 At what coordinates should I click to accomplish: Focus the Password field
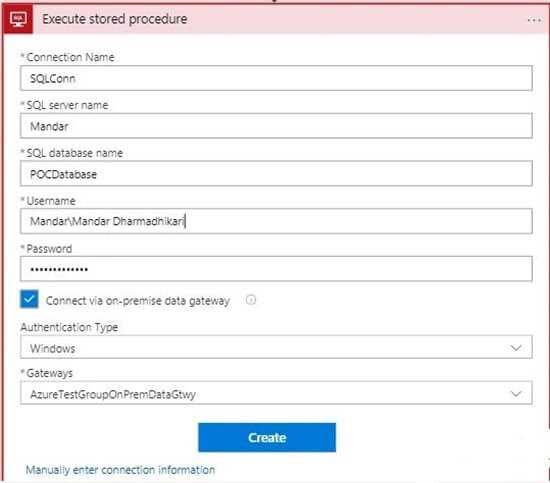coord(276,269)
